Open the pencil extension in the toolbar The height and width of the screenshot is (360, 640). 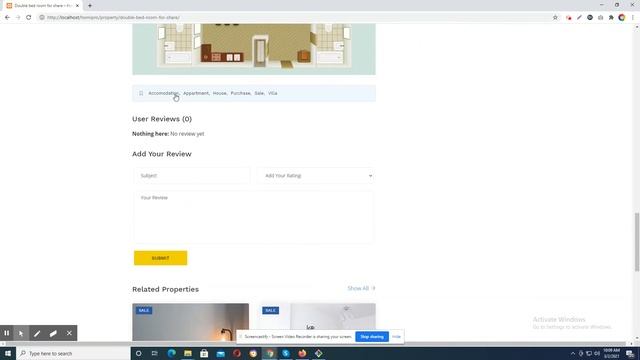(x=579, y=18)
